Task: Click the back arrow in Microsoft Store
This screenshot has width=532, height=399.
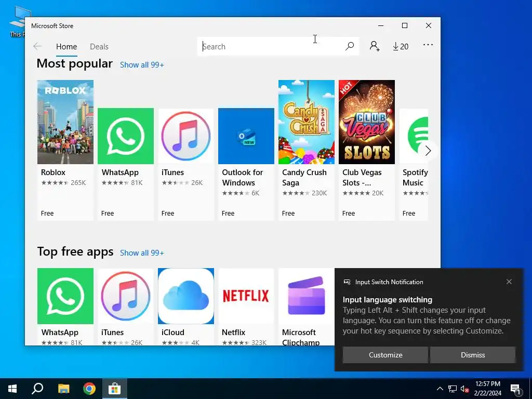Action: coord(37,46)
